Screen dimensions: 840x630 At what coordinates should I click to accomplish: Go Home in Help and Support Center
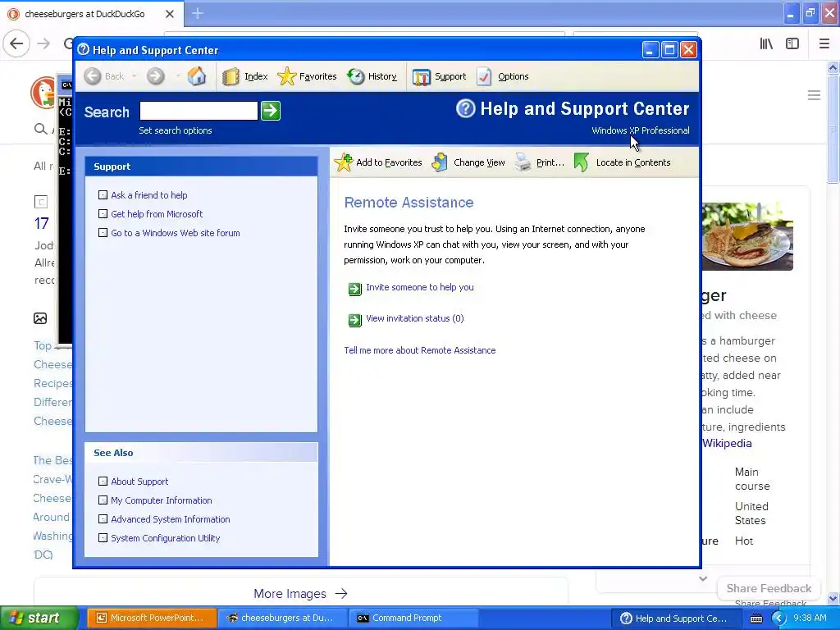[x=197, y=76]
